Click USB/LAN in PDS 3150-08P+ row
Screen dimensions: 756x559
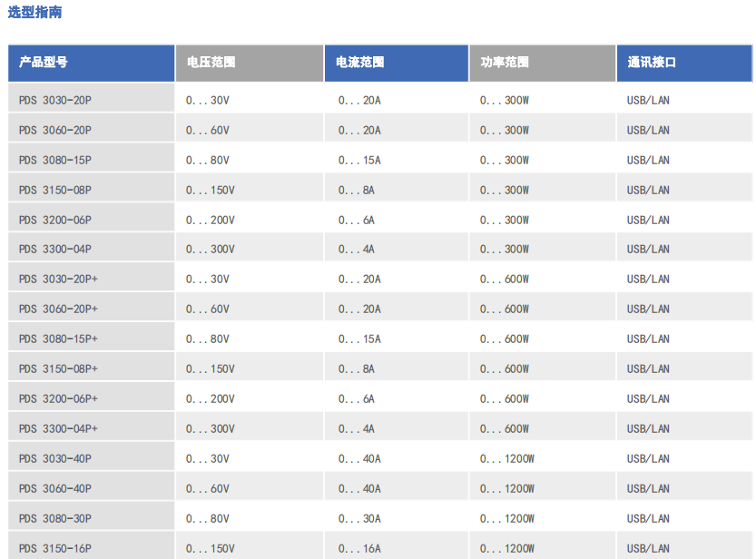648,368
